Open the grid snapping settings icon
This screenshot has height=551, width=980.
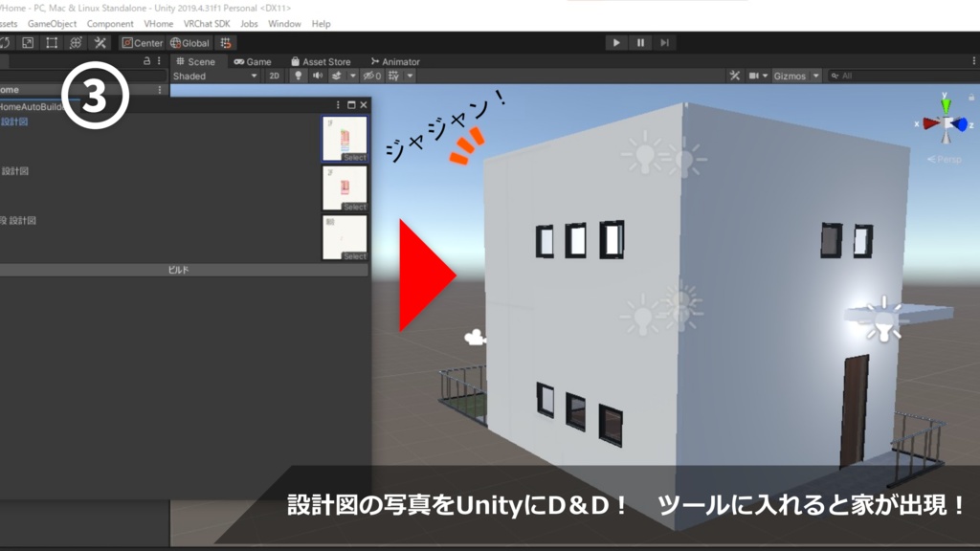pos(227,42)
